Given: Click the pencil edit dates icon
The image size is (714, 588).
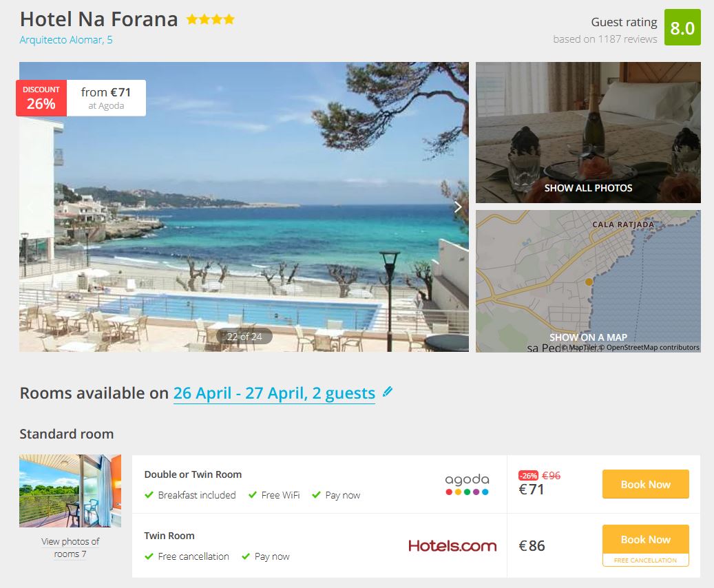Looking at the screenshot, I should (x=388, y=392).
